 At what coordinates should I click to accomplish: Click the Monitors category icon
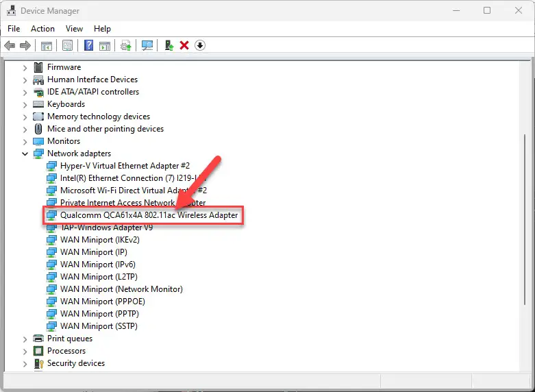click(x=38, y=141)
